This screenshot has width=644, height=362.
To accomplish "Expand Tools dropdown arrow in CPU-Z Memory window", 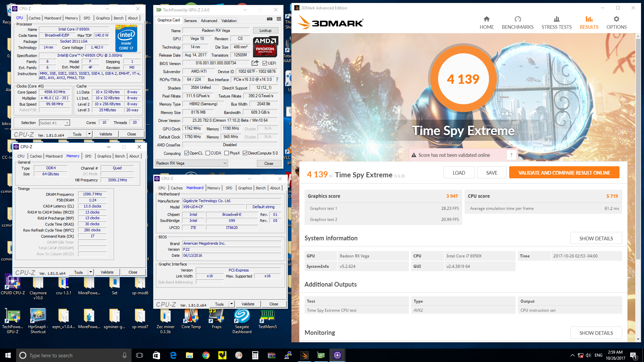I will pyautogui.click(x=91, y=272).
